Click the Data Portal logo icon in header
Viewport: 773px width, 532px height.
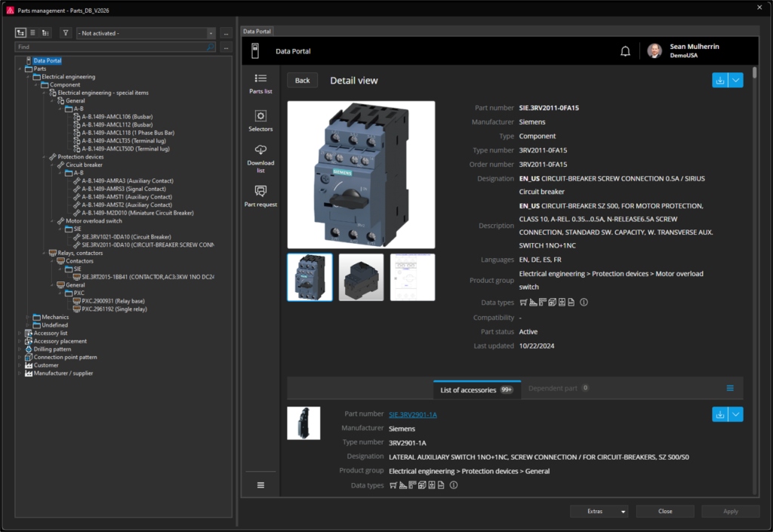(x=255, y=51)
